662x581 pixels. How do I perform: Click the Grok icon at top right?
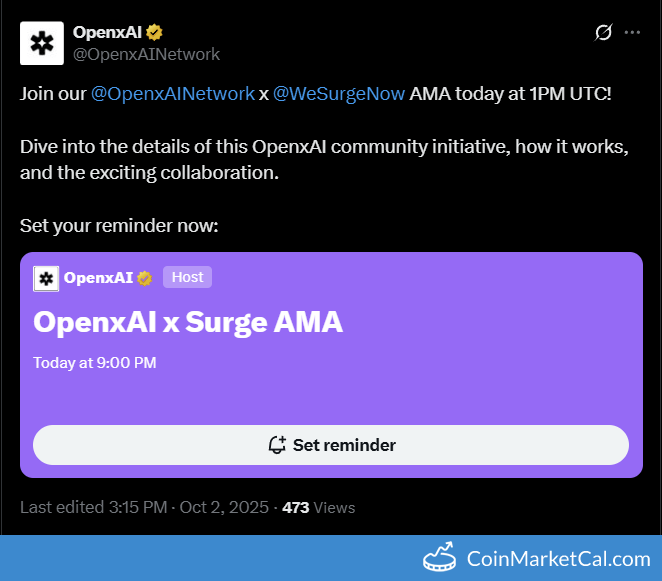(603, 33)
